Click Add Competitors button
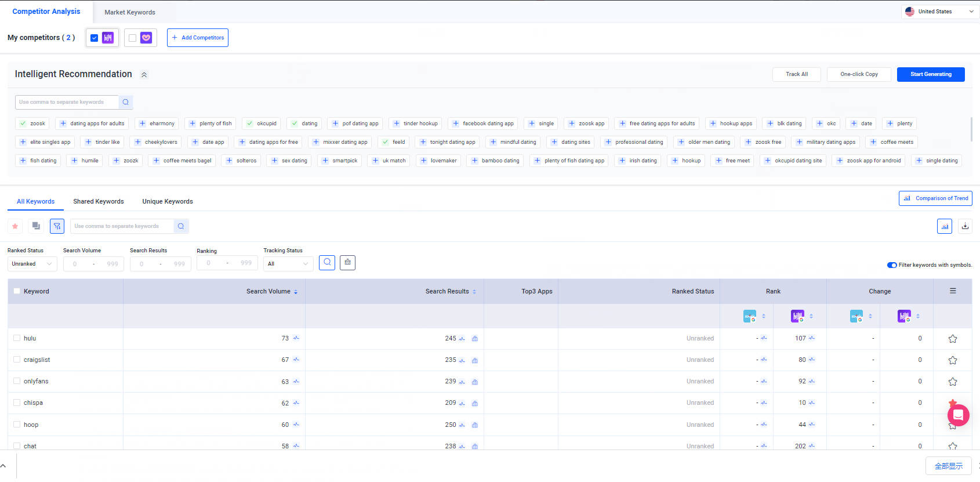 coord(198,38)
